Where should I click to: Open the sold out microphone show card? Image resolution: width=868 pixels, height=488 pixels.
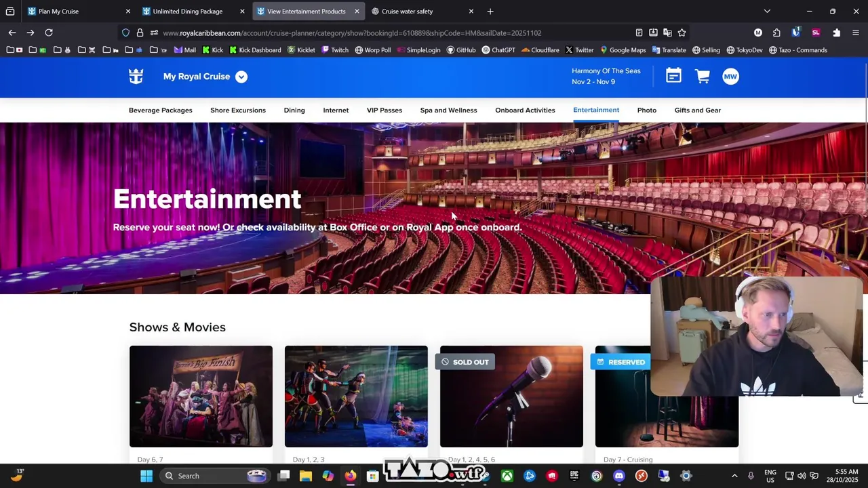(511, 396)
